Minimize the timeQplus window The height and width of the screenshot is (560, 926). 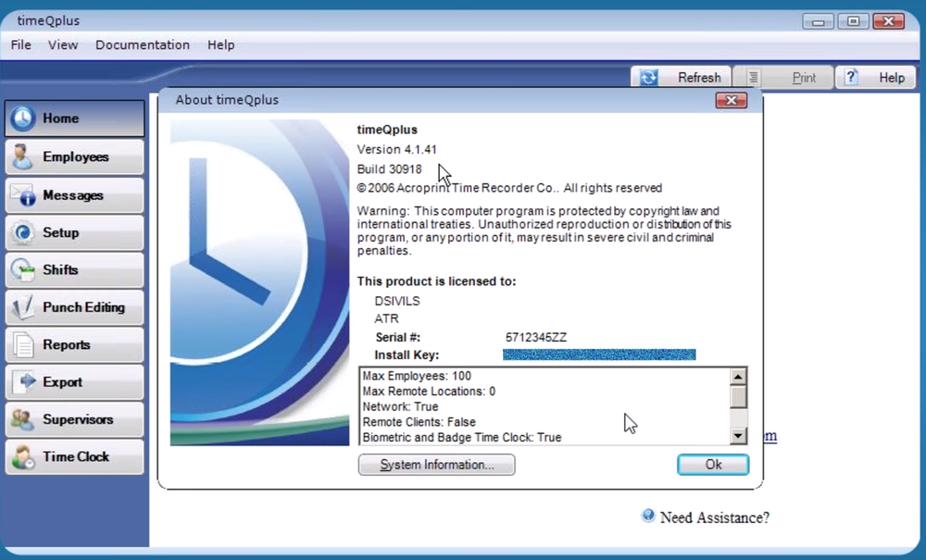point(819,22)
